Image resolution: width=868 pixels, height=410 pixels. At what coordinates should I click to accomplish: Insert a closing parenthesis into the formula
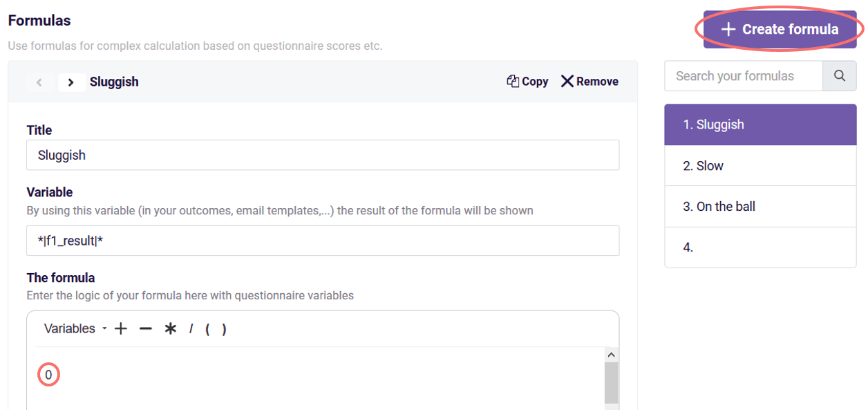(225, 328)
